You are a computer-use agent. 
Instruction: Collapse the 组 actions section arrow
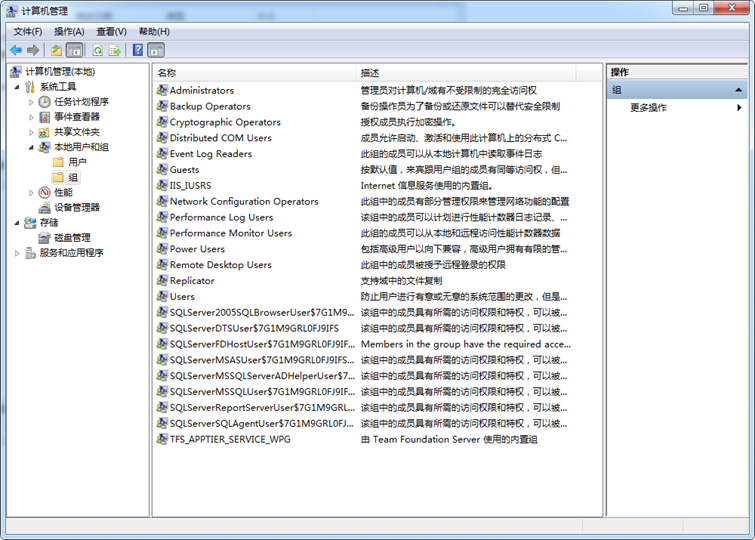coord(738,90)
